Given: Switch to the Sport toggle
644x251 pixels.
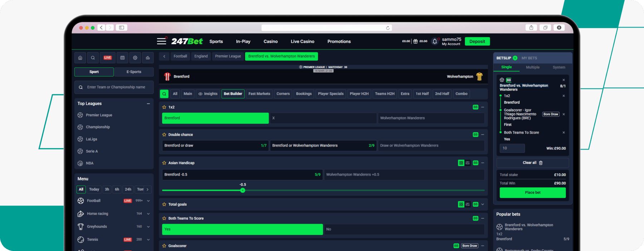Looking at the screenshot, I should [x=94, y=72].
